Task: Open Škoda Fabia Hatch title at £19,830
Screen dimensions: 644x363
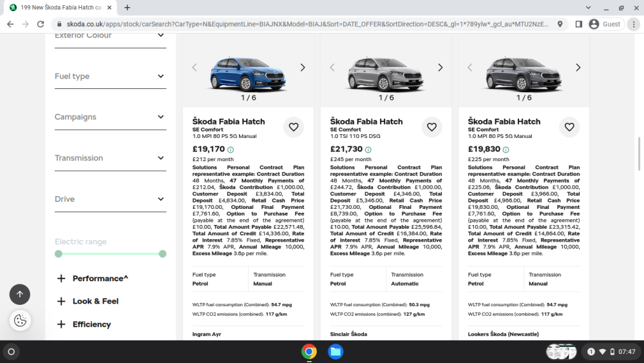Action: click(x=504, y=122)
